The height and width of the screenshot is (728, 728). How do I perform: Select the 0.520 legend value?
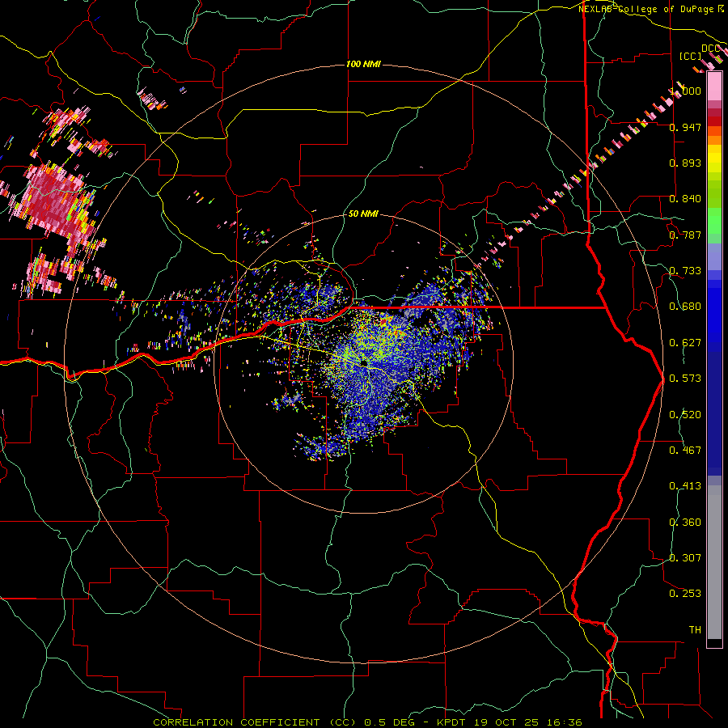click(x=685, y=414)
